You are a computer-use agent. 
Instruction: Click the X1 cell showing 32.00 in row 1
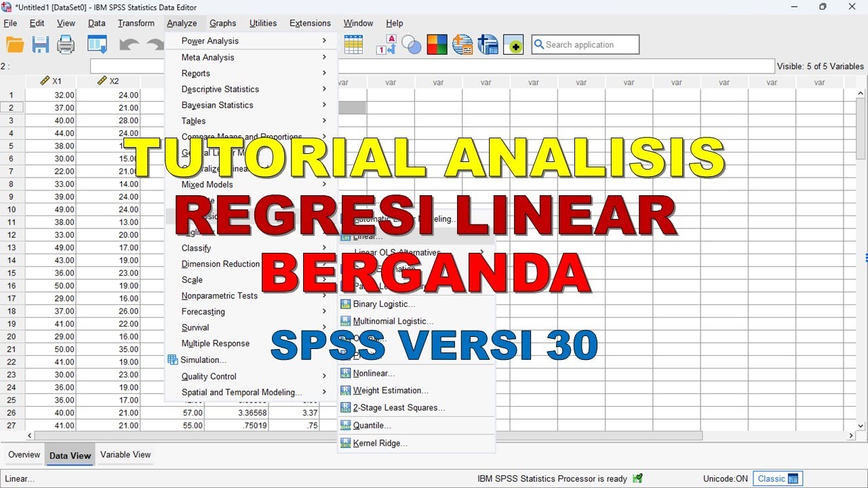(x=51, y=95)
